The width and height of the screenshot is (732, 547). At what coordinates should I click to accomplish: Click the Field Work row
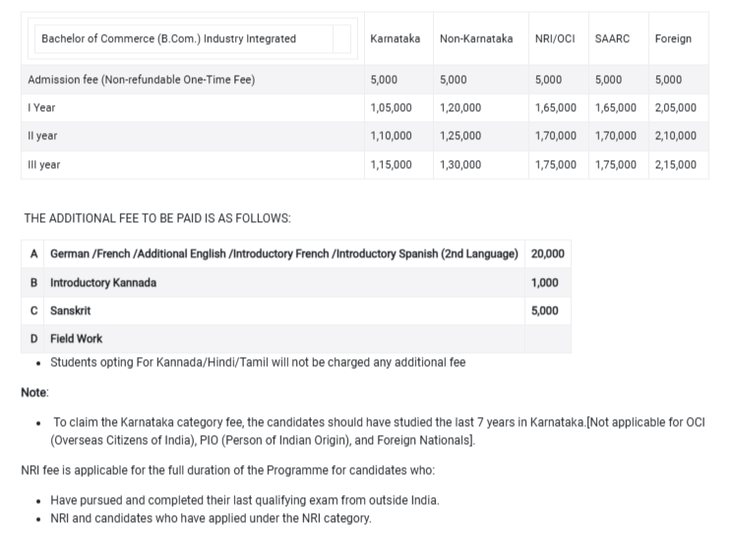[x=76, y=339]
